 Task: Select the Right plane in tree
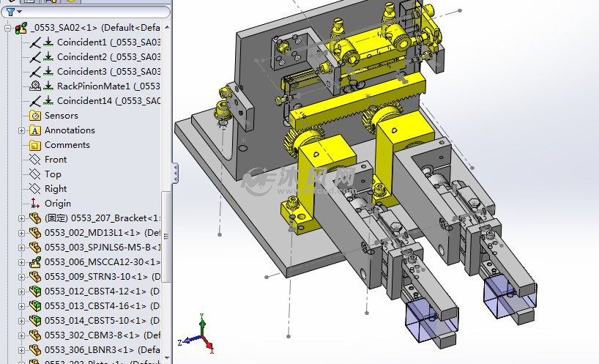(56, 189)
